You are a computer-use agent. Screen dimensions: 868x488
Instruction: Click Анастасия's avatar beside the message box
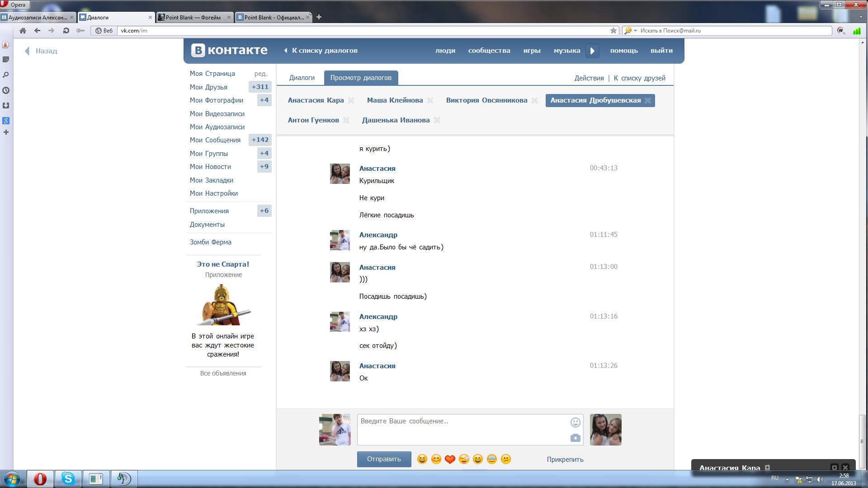pos(606,430)
